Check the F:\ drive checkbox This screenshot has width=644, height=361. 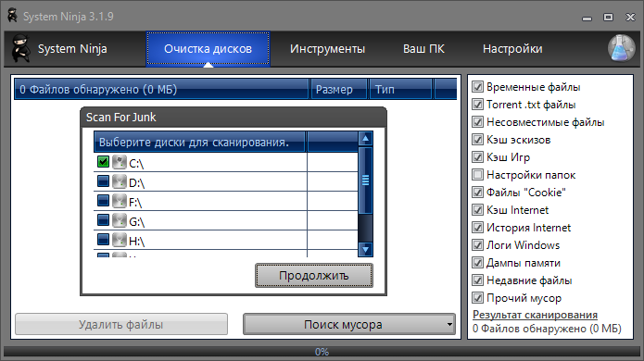coord(103,200)
